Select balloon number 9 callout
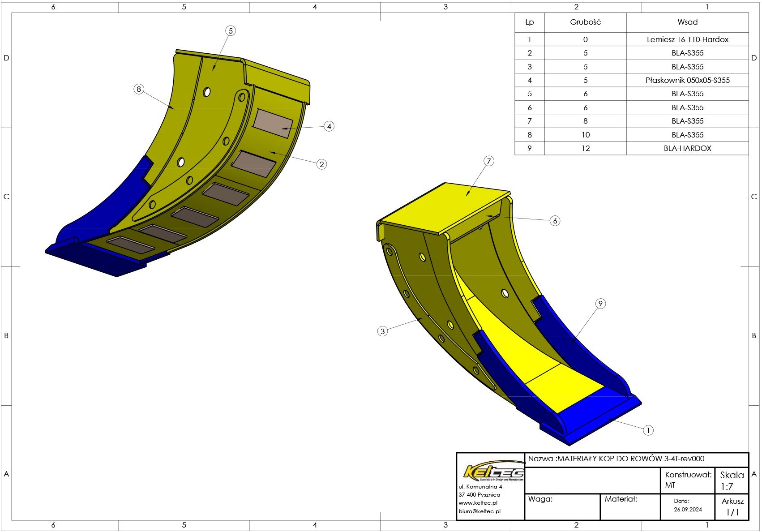The width and height of the screenshot is (762, 532). [600, 304]
